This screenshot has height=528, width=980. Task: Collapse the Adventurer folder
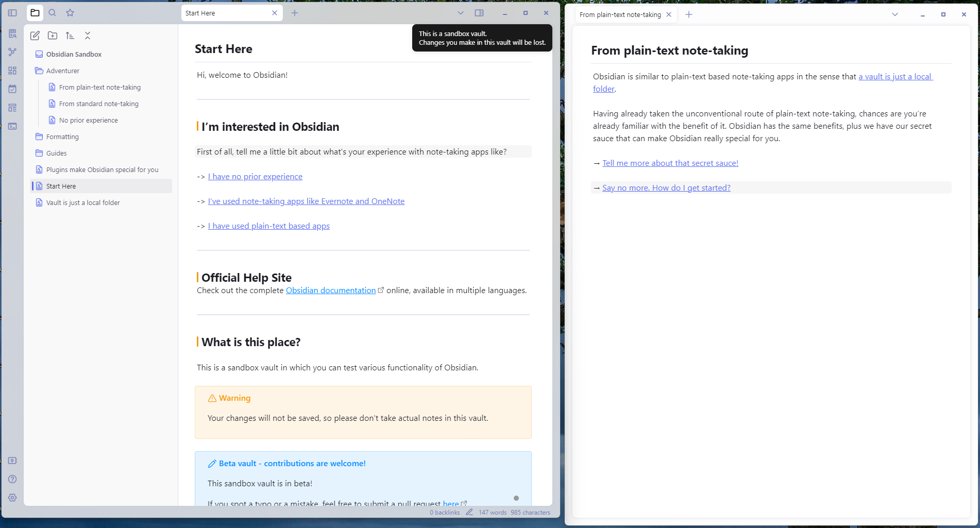coord(63,71)
